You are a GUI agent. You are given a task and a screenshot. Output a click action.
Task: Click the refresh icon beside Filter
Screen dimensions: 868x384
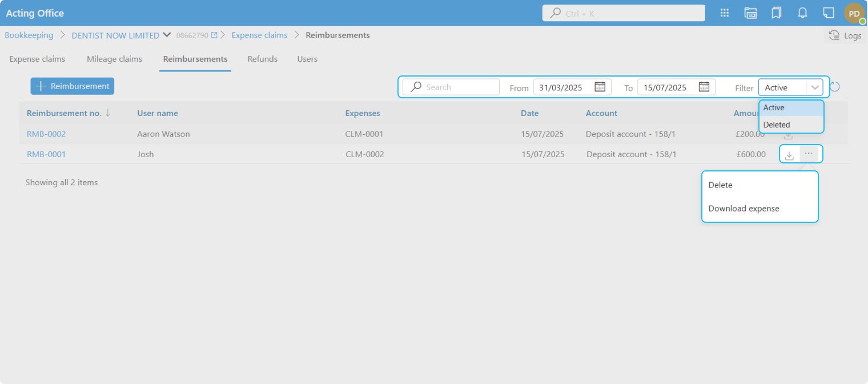point(834,87)
